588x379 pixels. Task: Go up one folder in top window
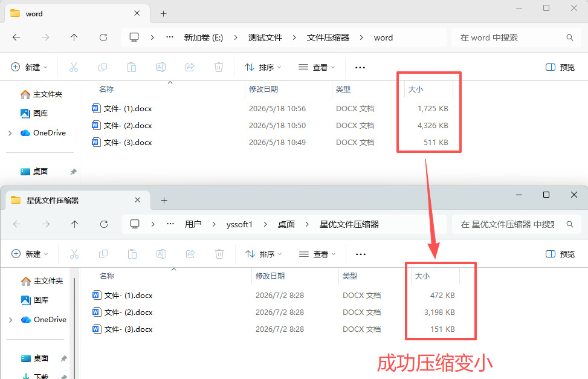(74, 37)
